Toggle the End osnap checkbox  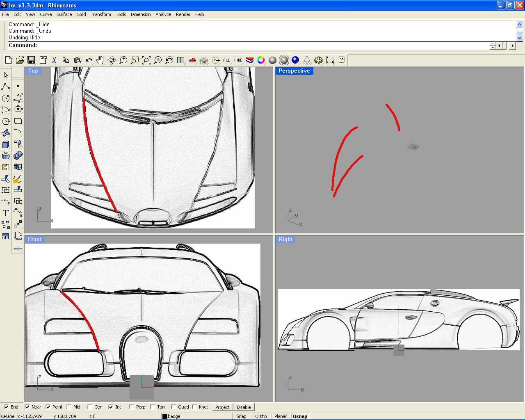(x=6, y=407)
